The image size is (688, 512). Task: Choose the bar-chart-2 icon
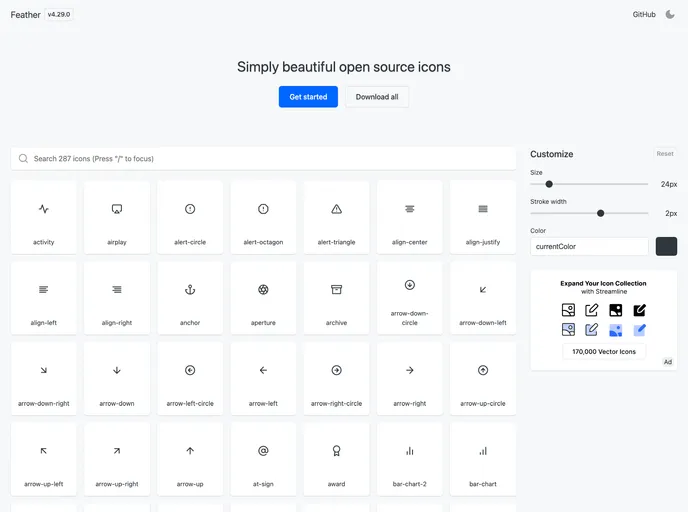coord(410,459)
